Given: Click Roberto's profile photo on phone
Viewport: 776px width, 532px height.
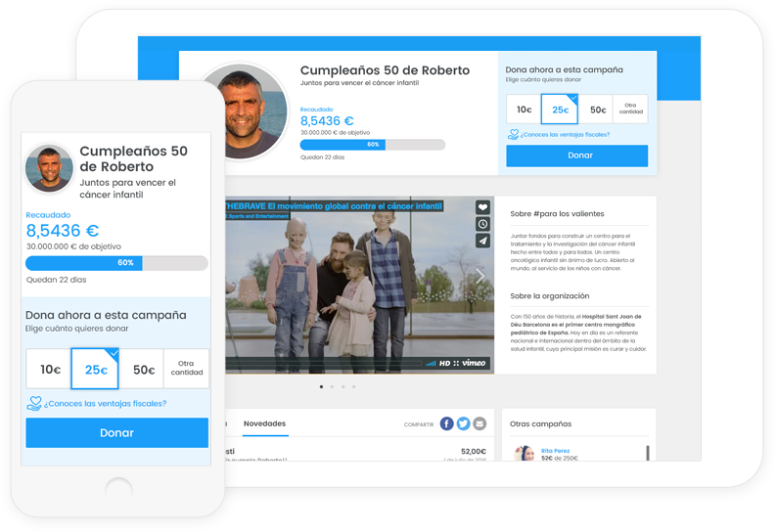Looking at the screenshot, I should (50, 168).
